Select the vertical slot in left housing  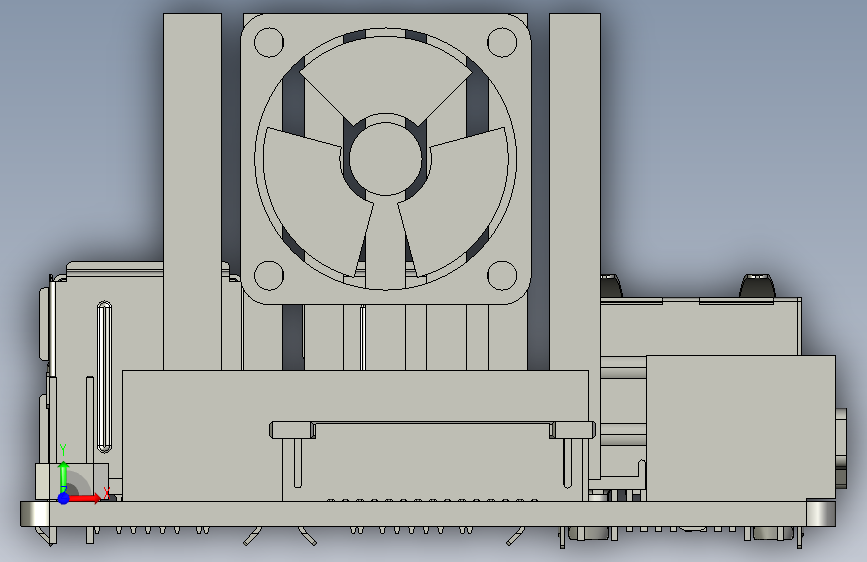[104, 377]
